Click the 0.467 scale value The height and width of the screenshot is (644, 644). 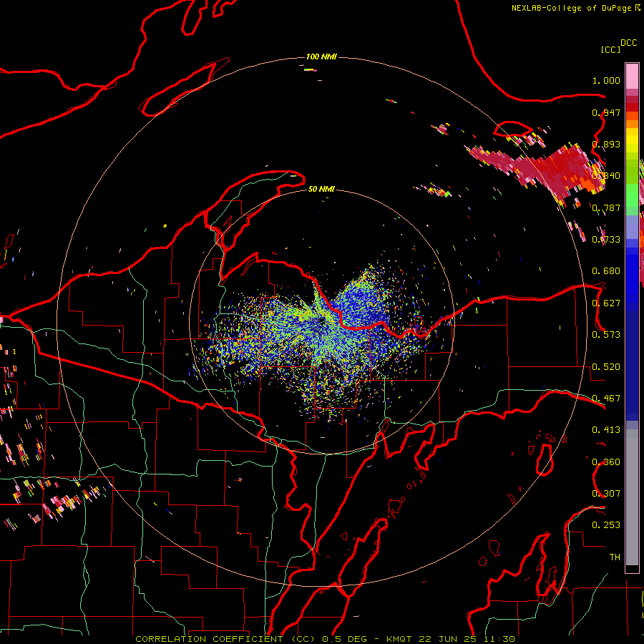point(606,398)
